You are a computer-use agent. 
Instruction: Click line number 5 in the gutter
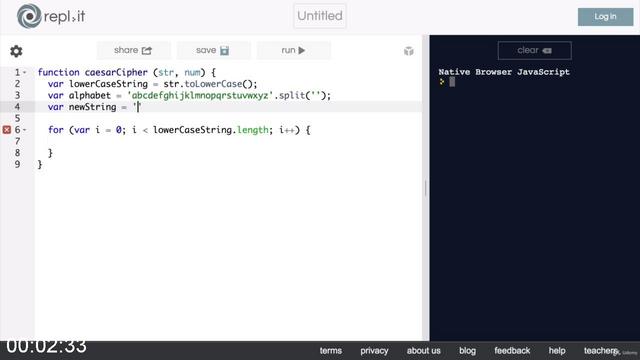(17, 118)
